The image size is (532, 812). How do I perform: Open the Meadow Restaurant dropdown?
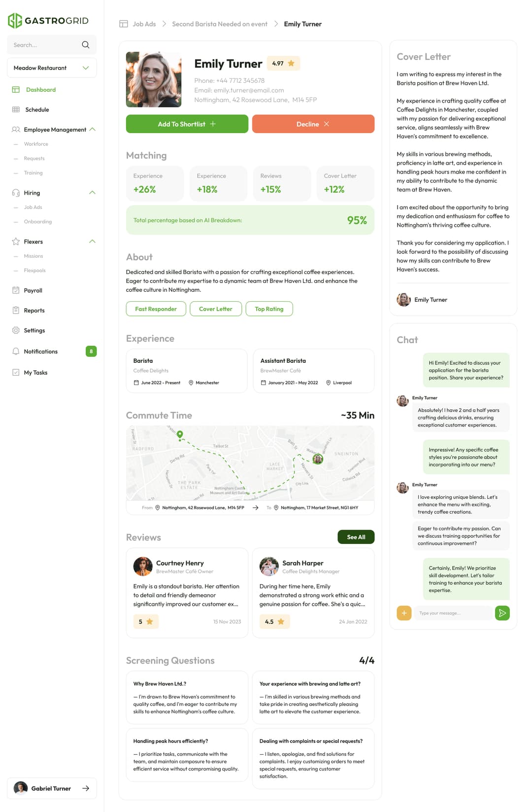(x=52, y=68)
